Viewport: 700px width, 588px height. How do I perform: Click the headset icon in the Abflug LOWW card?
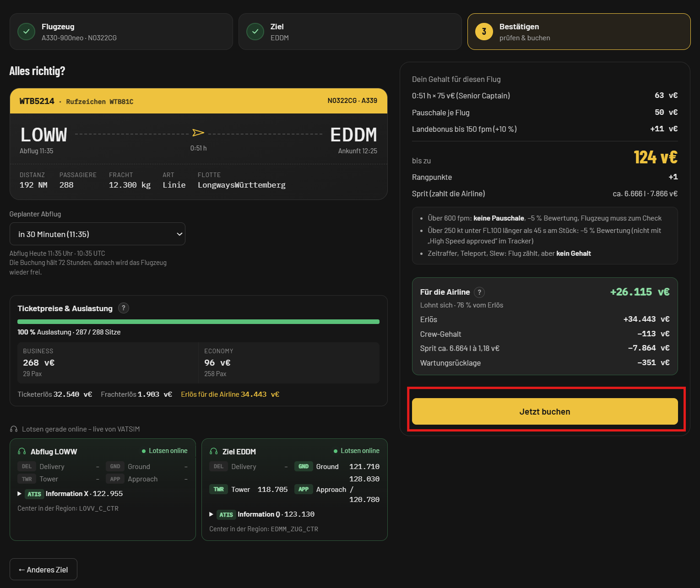coord(22,451)
